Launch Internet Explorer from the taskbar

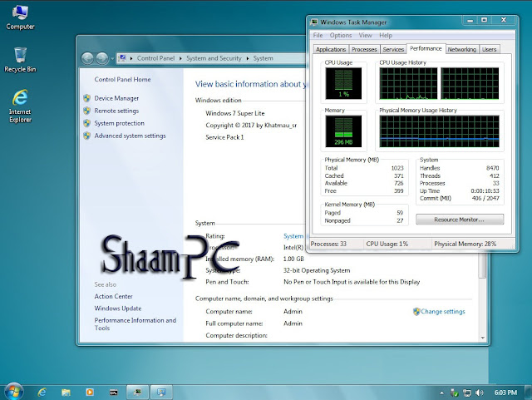click(42, 393)
